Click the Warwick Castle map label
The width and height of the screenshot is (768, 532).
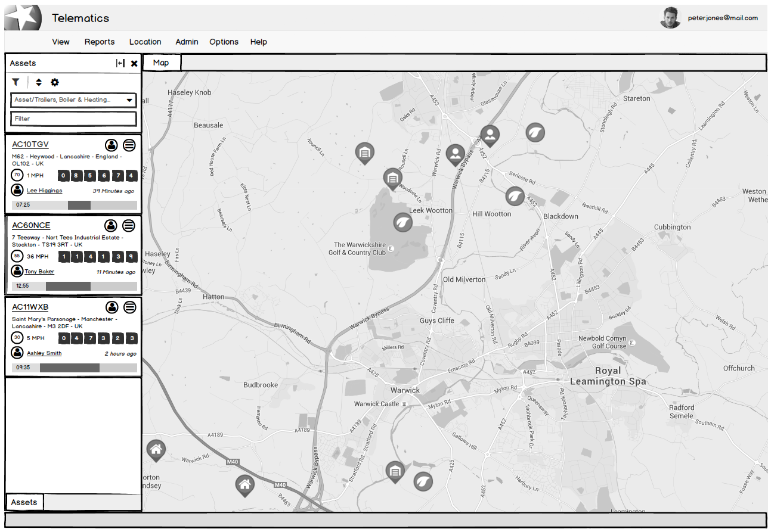click(376, 404)
